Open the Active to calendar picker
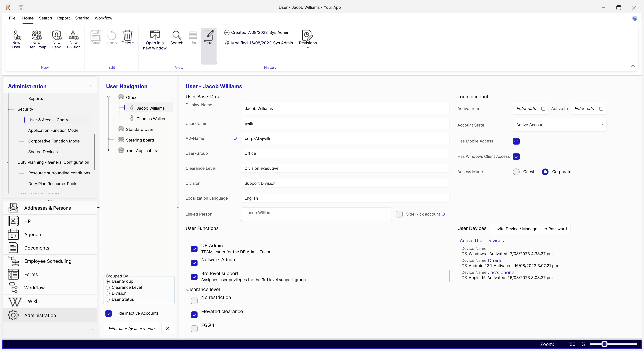Image resolution: width=644 pixels, height=351 pixels. click(x=601, y=109)
